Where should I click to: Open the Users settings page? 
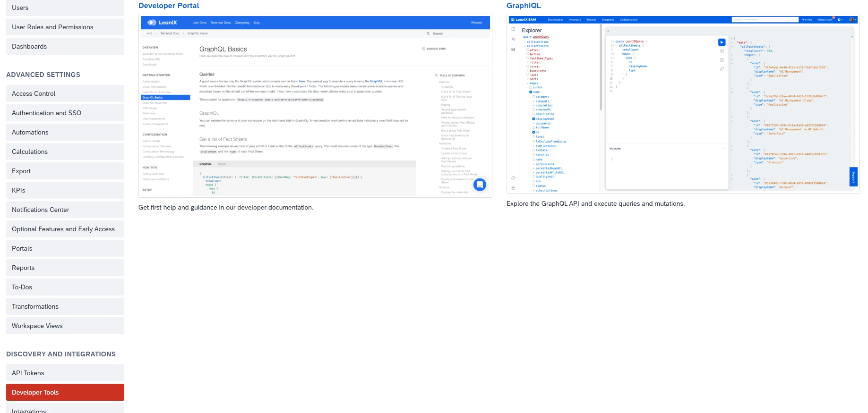point(65,8)
